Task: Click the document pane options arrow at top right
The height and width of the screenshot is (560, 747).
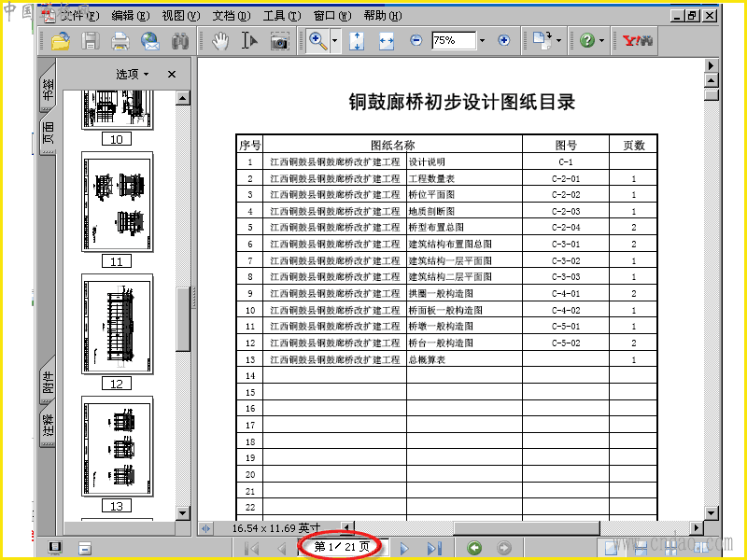Action: pos(712,65)
